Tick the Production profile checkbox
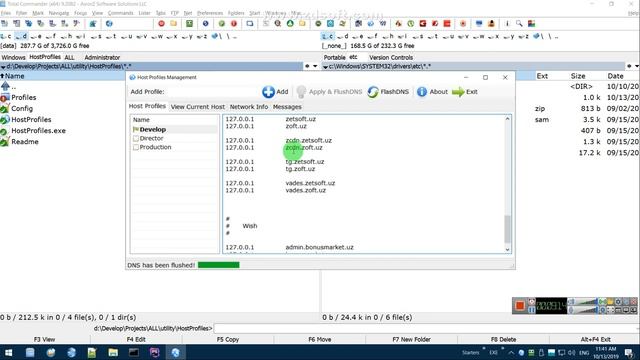 (x=136, y=147)
